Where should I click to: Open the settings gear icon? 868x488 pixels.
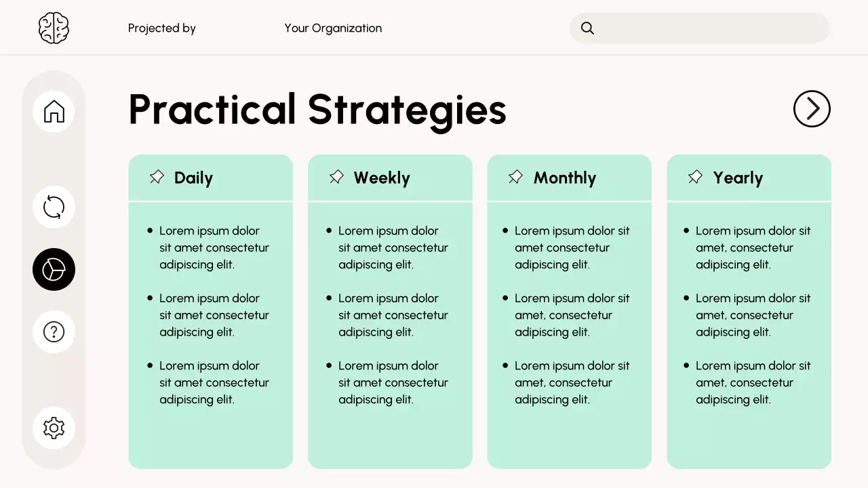54,428
